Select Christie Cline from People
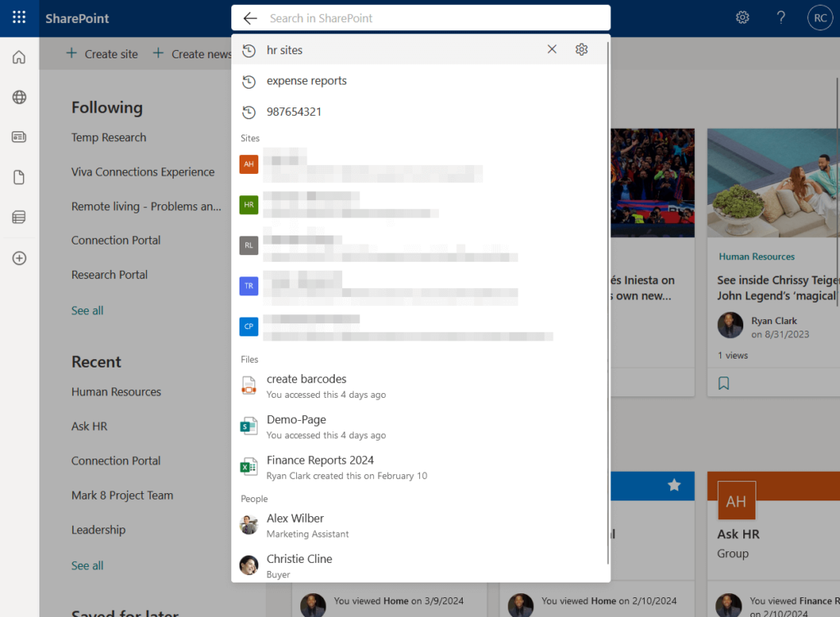This screenshot has width=840, height=617. (420, 565)
